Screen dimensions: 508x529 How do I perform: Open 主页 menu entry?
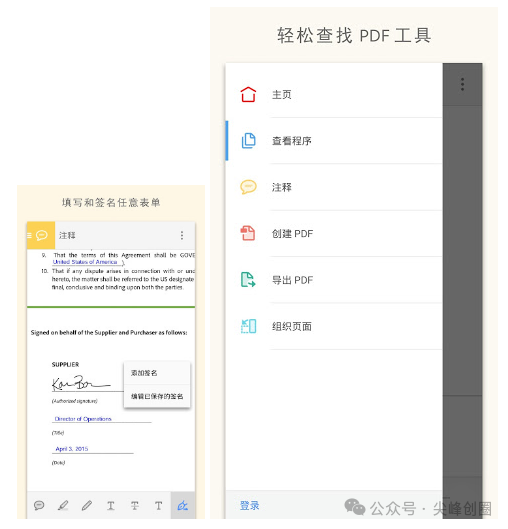[x=334, y=94]
